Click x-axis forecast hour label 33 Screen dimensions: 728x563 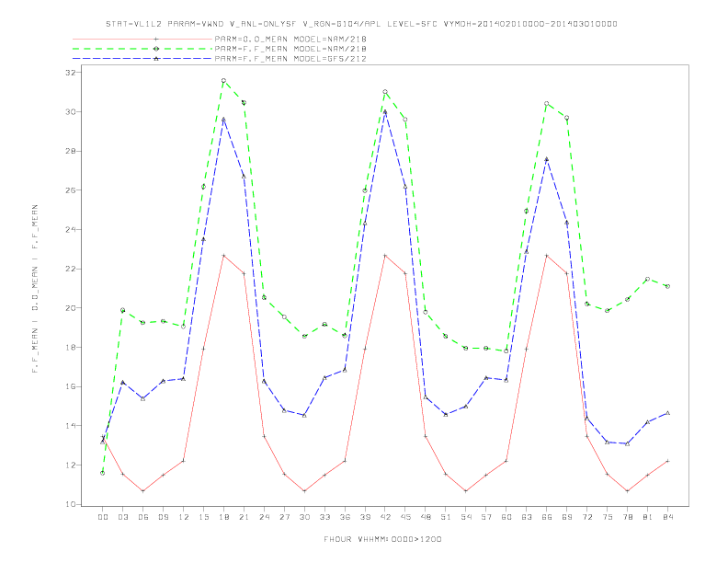(x=324, y=517)
